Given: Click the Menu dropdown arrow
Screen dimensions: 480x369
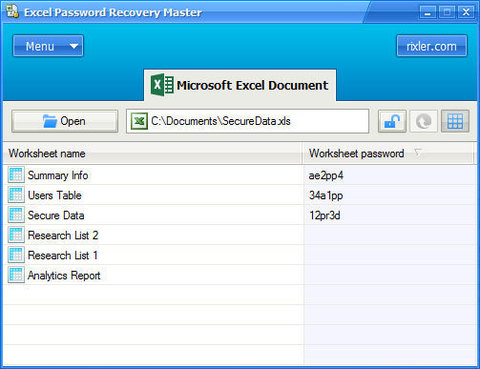Looking at the screenshot, I should (x=74, y=46).
